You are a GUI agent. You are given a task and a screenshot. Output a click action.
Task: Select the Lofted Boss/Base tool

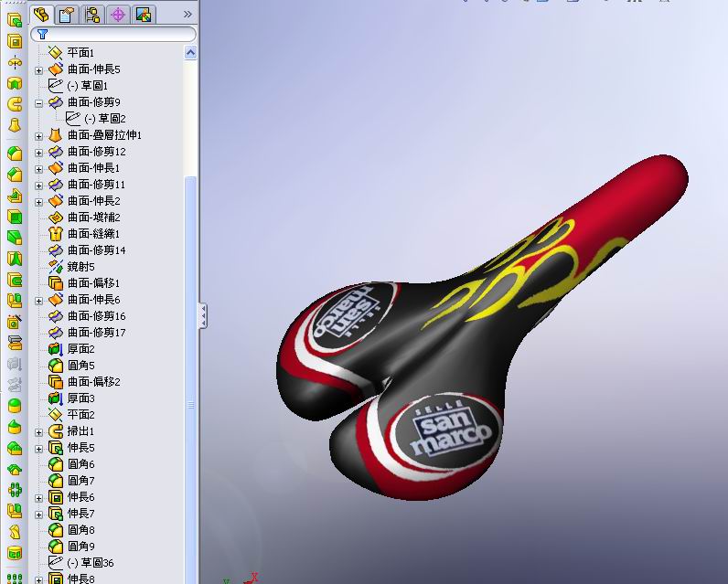click(x=15, y=125)
